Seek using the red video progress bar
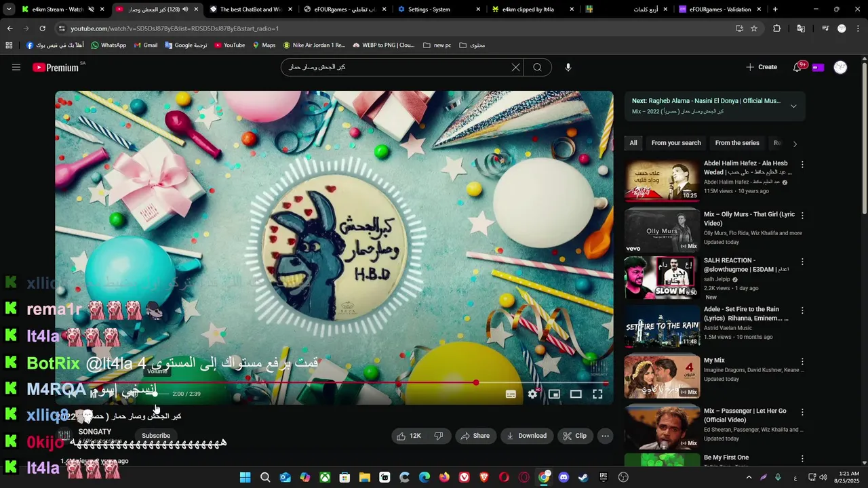The image size is (868, 488). click(x=334, y=383)
